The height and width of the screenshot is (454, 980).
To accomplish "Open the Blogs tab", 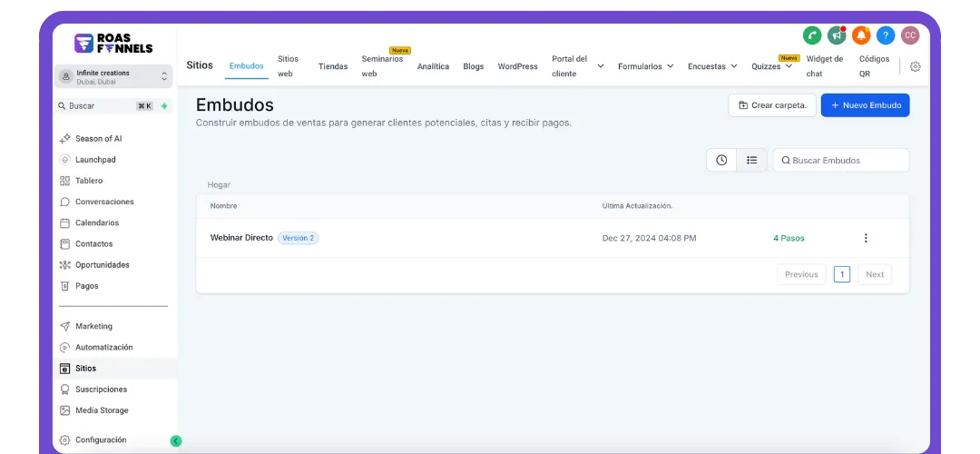I will click(x=473, y=66).
